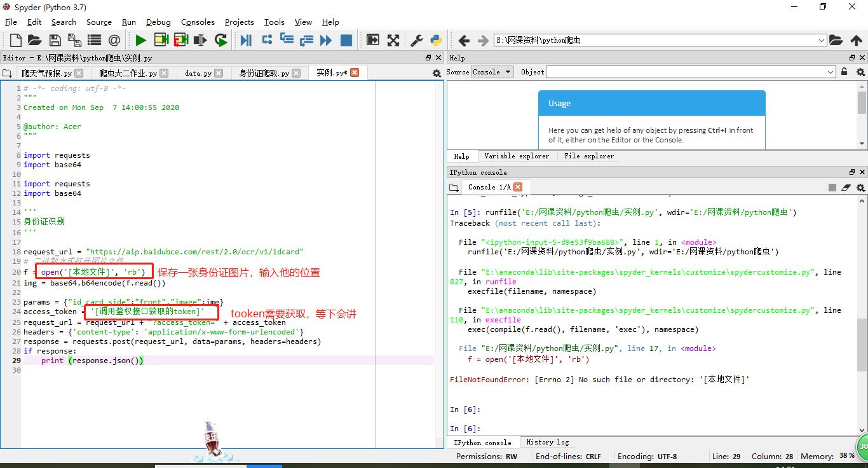Open the Edit menu
This screenshot has height=468, width=868.
(x=34, y=22)
